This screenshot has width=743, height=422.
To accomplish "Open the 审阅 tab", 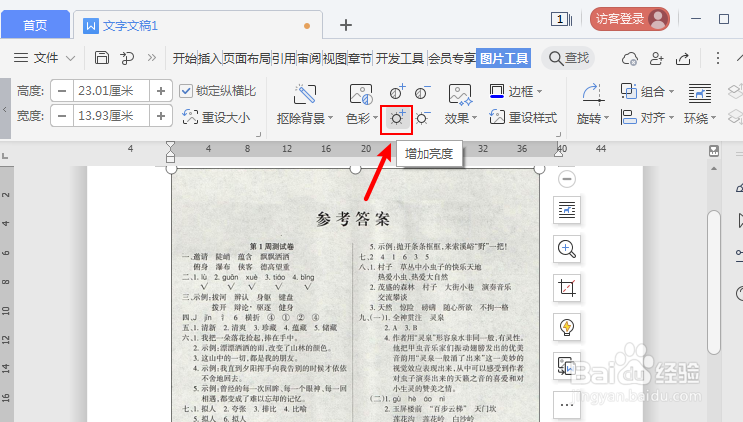I will [x=309, y=58].
